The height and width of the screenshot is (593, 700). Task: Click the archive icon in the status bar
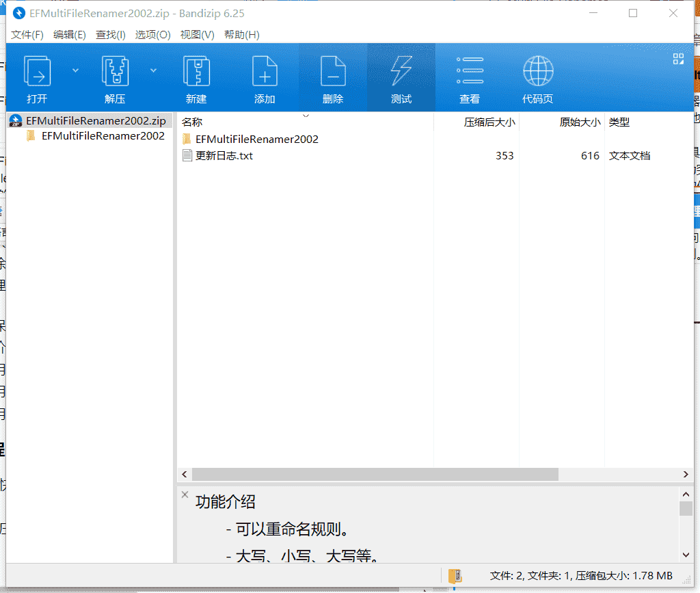coord(455,576)
